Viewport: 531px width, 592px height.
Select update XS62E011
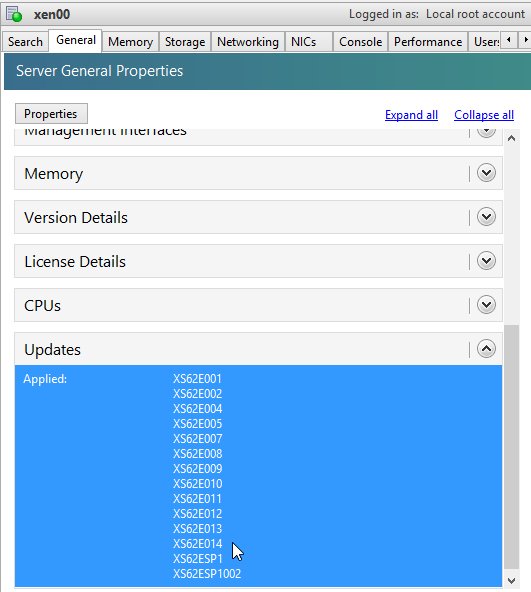coord(198,499)
